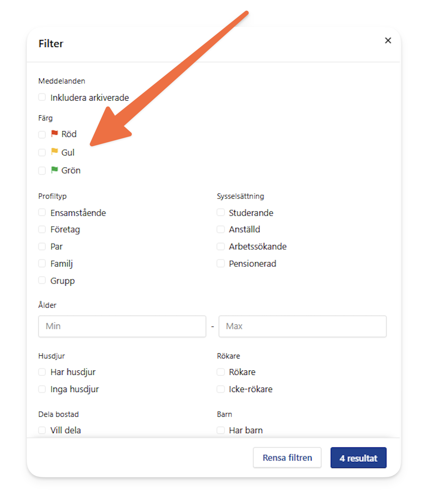Click the Max age input field
Screen dimensions: 428x504
(x=303, y=326)
